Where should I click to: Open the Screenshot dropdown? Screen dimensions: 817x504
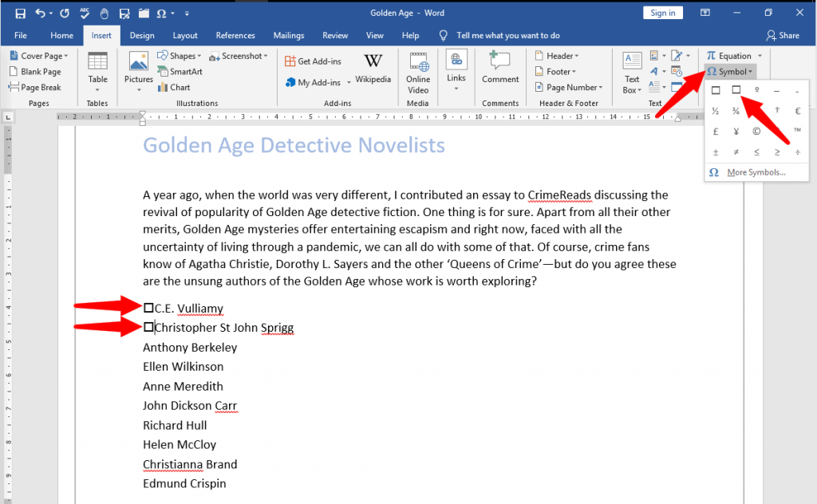238,56
